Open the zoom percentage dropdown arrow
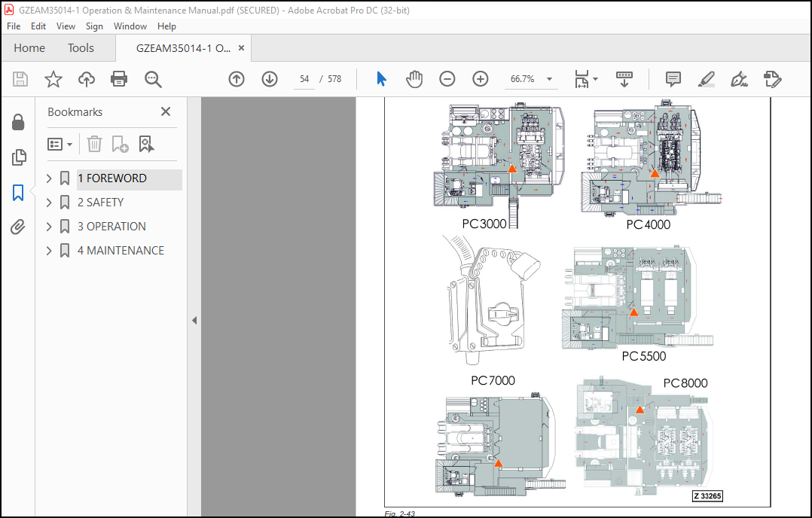This screenshot has height=518, width=812. pyautogui.click(x=549, y=79)
